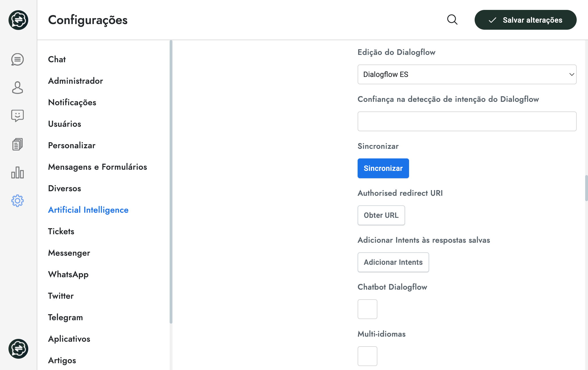Viewport: 588px width, 370px height.
Task: Click the Adicionar Intents button
Action: pyautogui.click(x=393, y=262)
